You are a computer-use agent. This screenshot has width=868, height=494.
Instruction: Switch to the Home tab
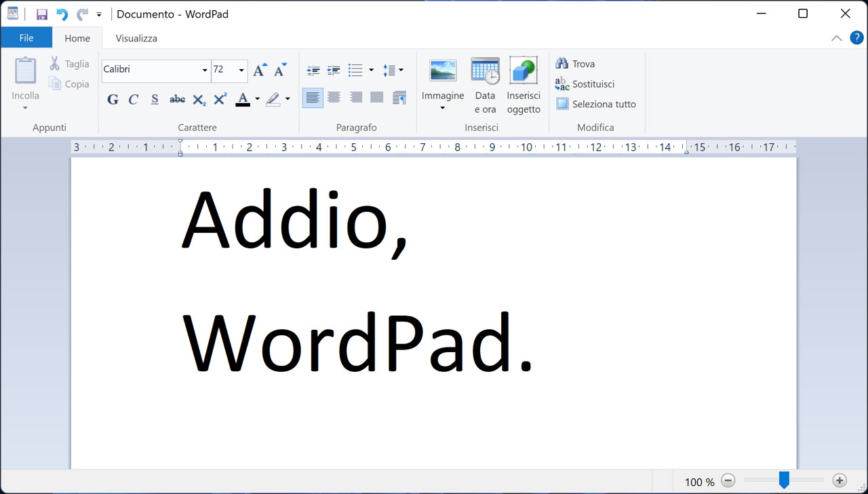click(77, 38)
